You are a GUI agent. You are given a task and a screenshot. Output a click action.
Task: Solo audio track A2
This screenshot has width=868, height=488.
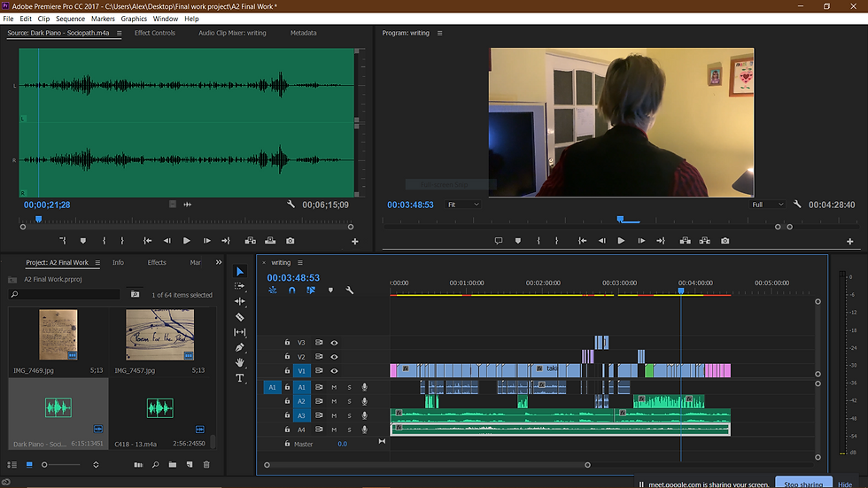[x=349, y=401]
